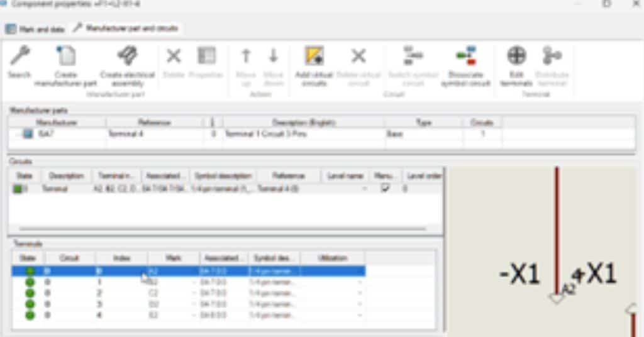This screenshot has width=644, height=337.
Task: Click green state square of the Terminal circuit
Action: point(18,189)
